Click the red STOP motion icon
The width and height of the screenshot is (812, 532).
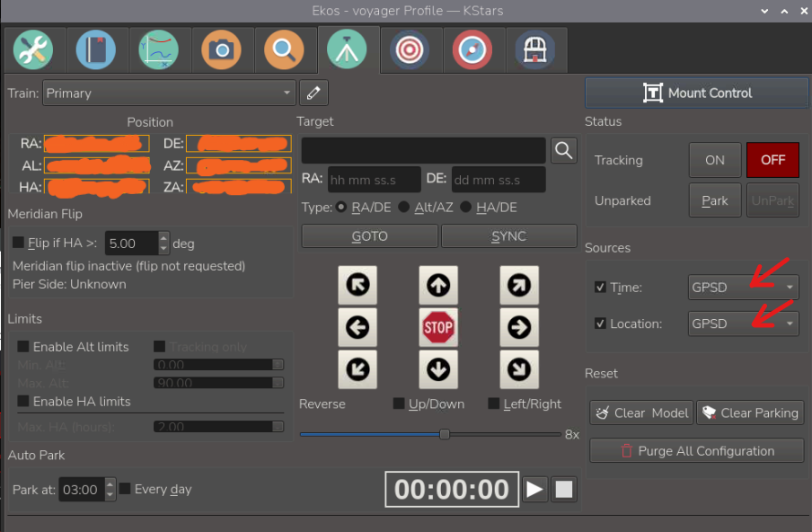click(438, 328)
